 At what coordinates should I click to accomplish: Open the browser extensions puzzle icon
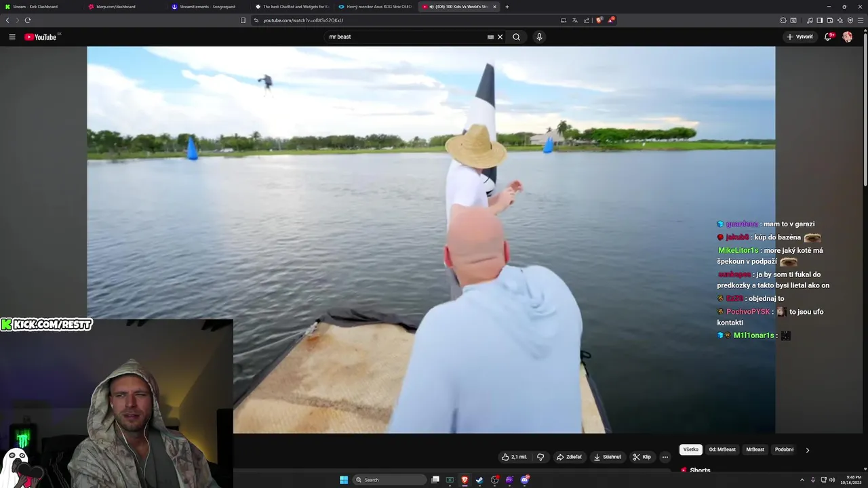point(783,20)
